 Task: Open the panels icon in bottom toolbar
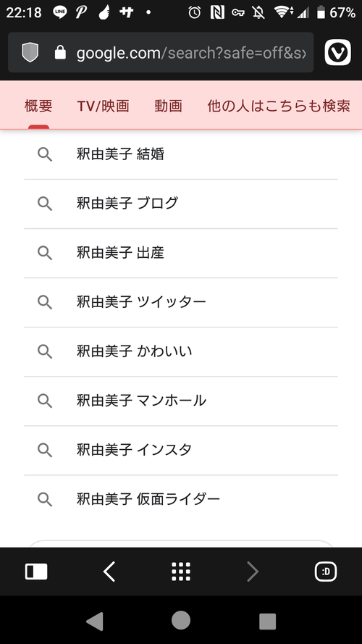[36, 572]
